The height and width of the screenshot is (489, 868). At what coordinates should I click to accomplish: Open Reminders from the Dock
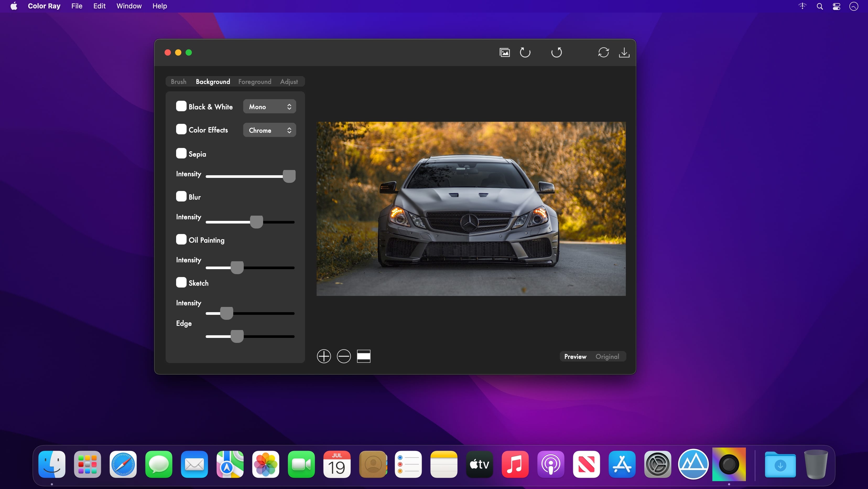[x=408, y=464]
